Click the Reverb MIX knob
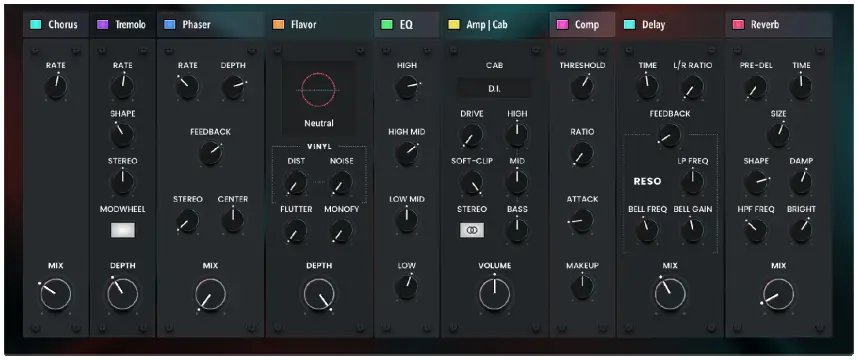858x360 pixels. 779,294
